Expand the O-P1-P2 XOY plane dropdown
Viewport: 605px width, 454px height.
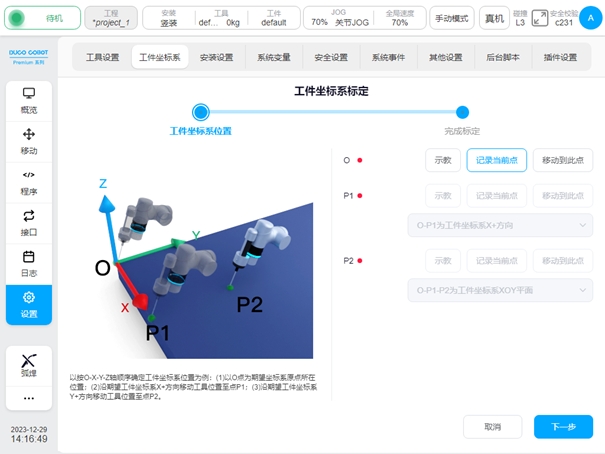click(501, 290)
